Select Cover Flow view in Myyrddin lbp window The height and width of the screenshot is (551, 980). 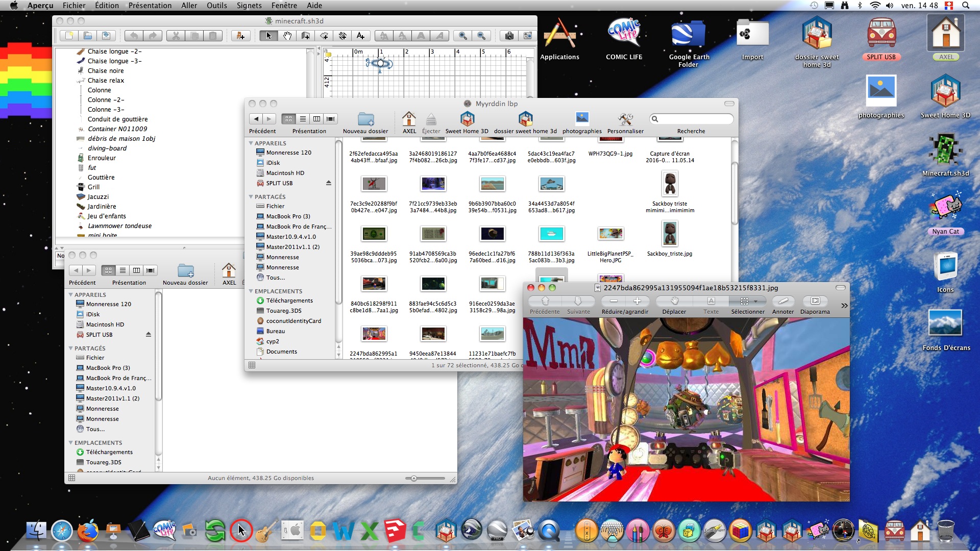[331, 119]
